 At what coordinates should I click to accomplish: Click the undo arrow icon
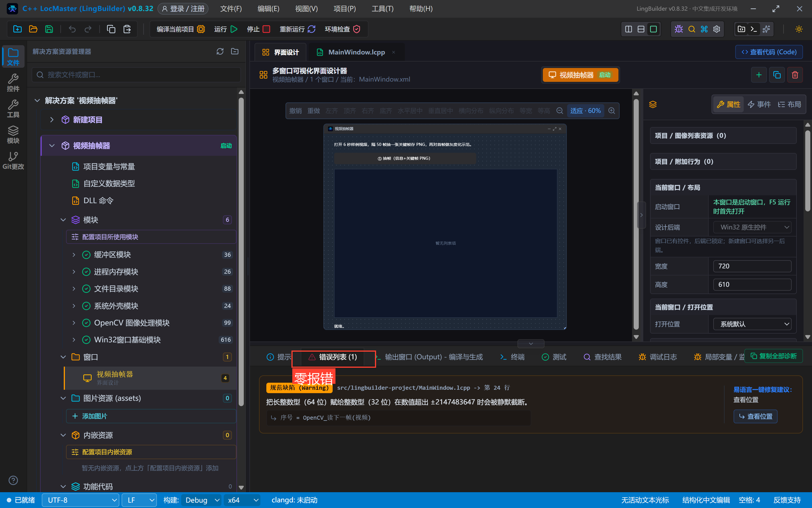pos(72,29)
